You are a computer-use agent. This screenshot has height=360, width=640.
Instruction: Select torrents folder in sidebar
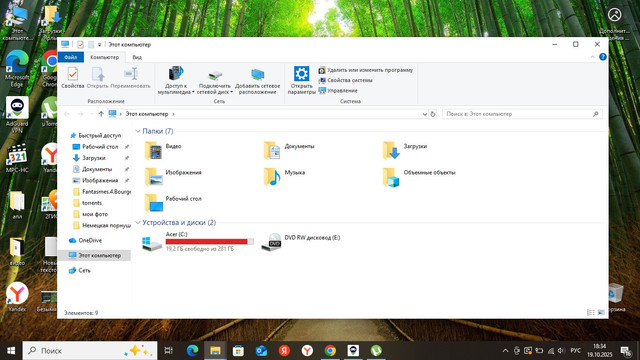coord(92,203)
